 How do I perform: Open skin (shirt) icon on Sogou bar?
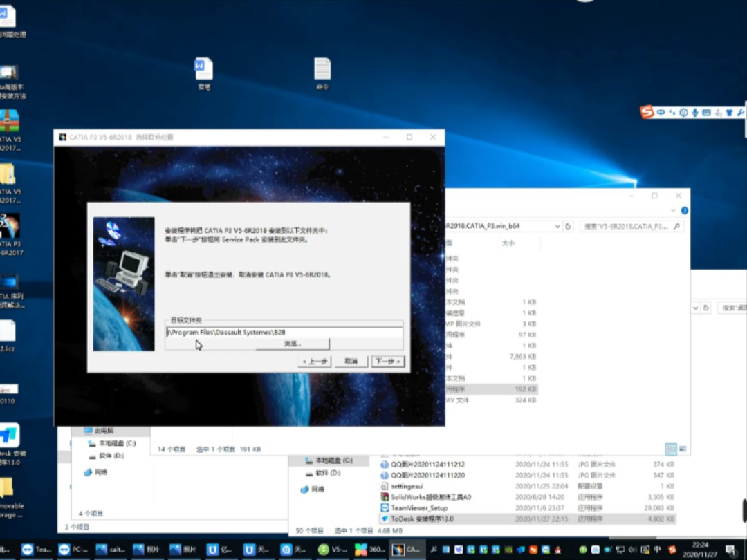(729, 113)
